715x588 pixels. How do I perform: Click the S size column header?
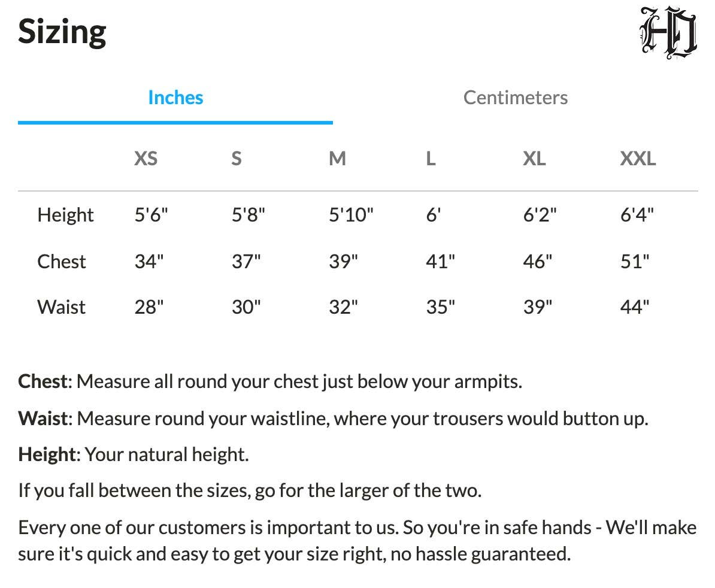(x=237, y=159)
